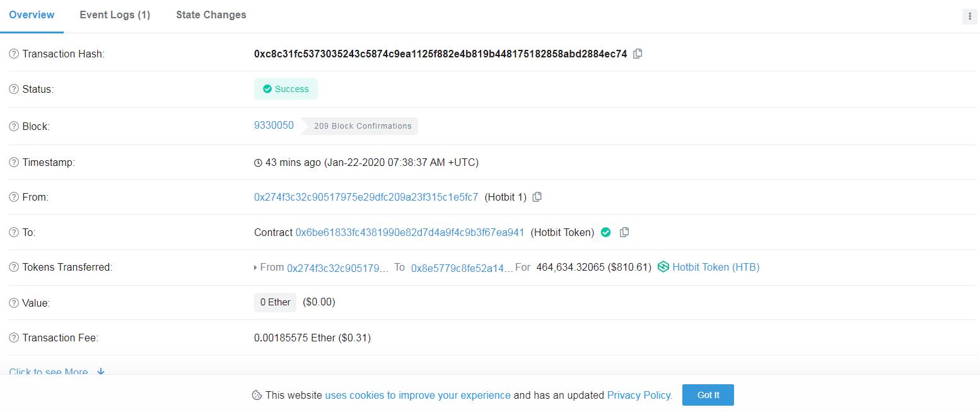Open the From address 0x274f3c32c90517975e29dfc209a23f315c1e5fc7
This screenshot has height=412, width=980.
[x=366, y=197]
